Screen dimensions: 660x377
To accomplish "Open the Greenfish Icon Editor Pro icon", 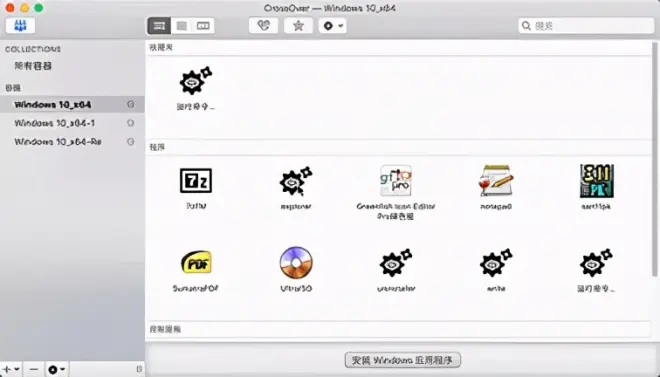I will point(396,181).
